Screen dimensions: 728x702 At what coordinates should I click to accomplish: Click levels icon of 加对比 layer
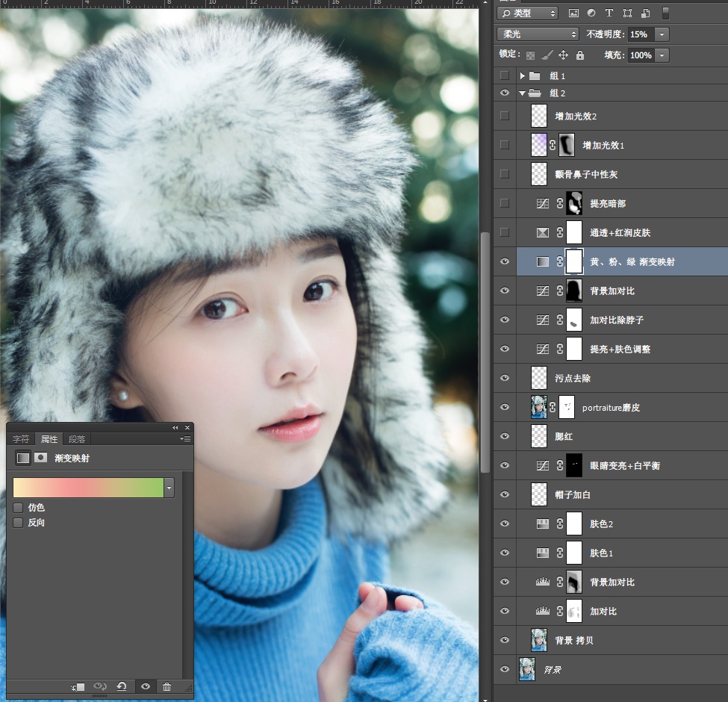pos(543,611)
